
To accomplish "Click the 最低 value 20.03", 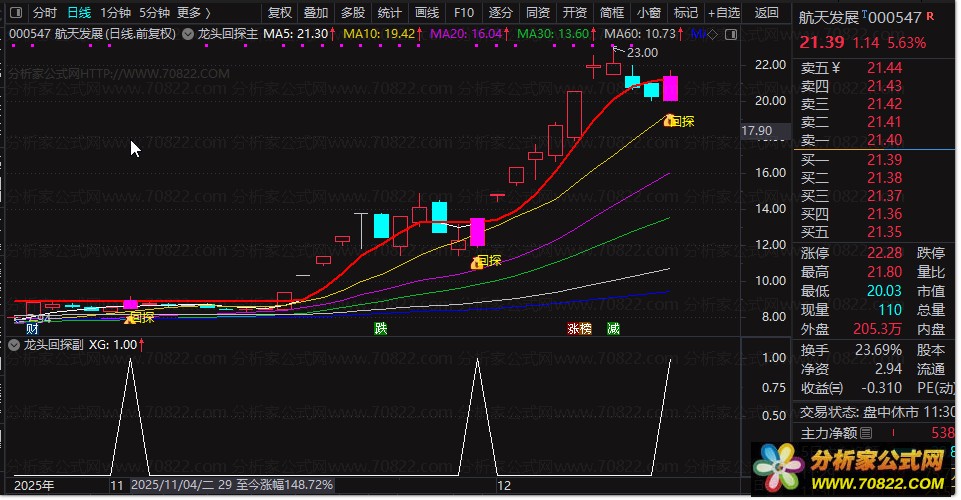I will pos(884,291).
